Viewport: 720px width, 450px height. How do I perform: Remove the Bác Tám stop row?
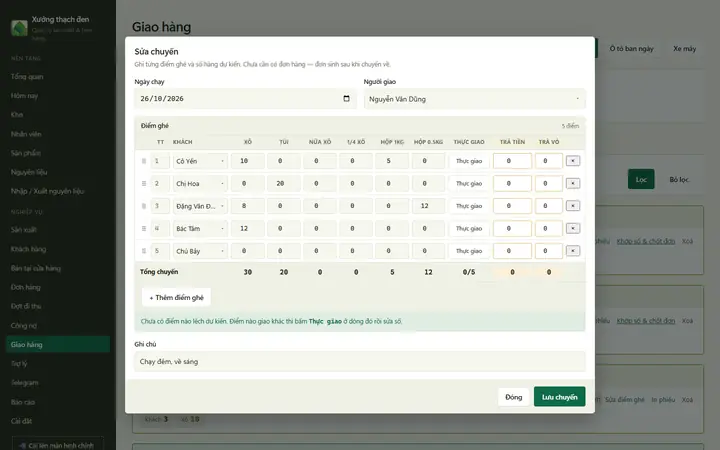tap(573, 228)
